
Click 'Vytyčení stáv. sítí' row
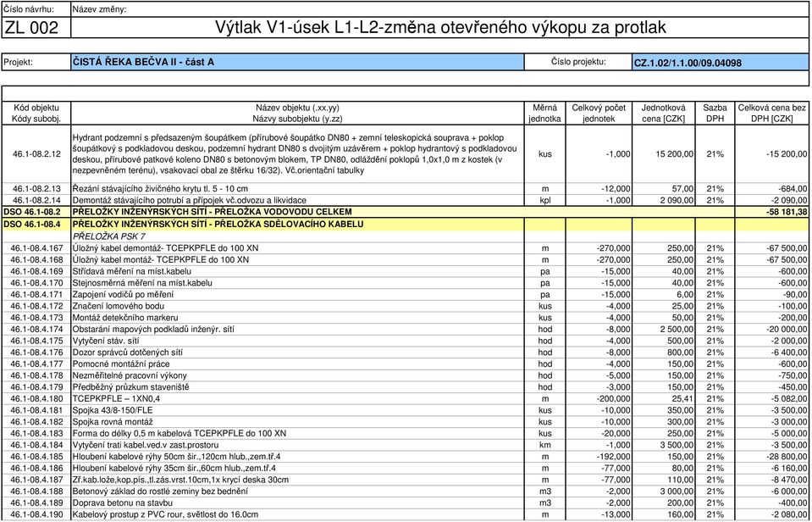pyautogui.click(x=406, y=341)
